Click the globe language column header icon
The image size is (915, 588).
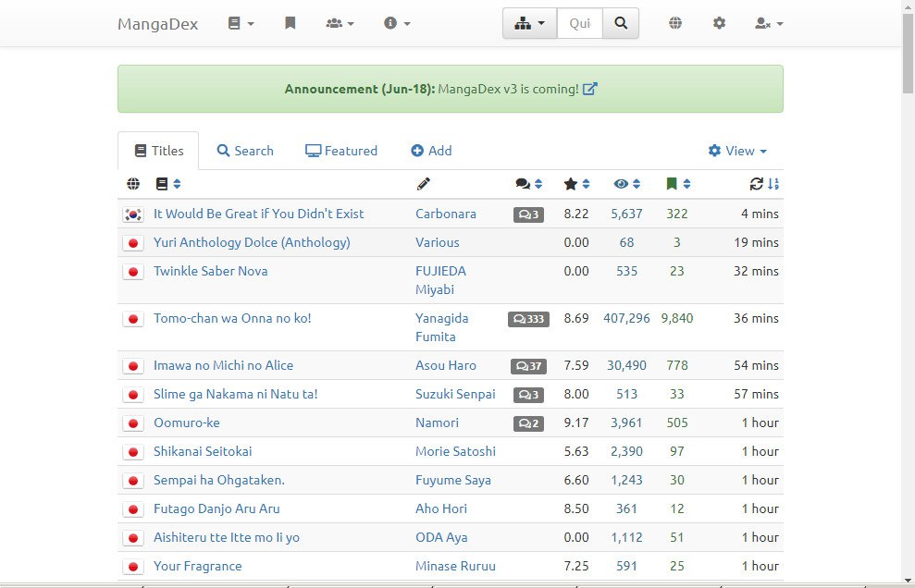[x=133, y=184]
